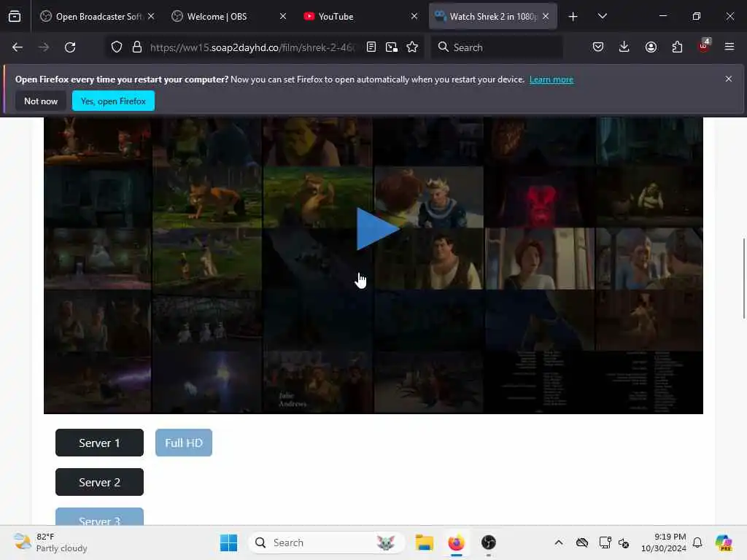Viewport: 747px width, 560px height.
Task: Open File Explorer from the taskbar
Action: tap(424, 542)
